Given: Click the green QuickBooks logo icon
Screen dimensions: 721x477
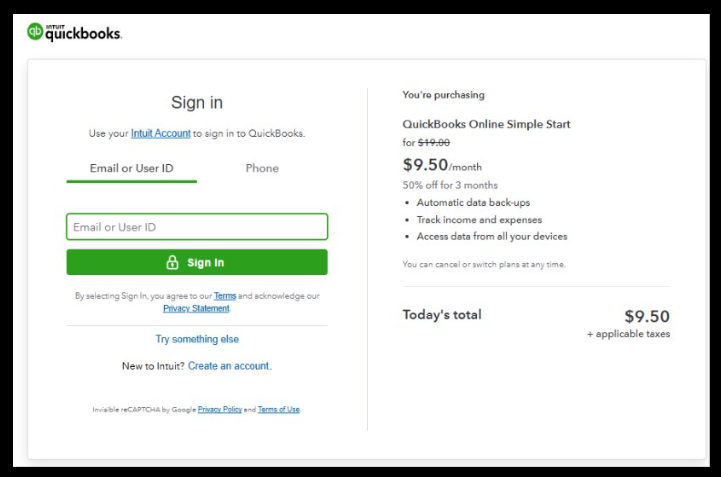Looking at the screenshot, I should click(x=35, y=32).
